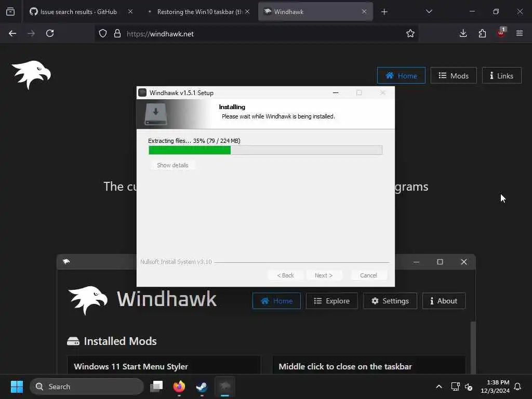Select the Windhawk setup taskbar icon
Viewport: 532px width, 399px height.
click(x=225, y=387)
